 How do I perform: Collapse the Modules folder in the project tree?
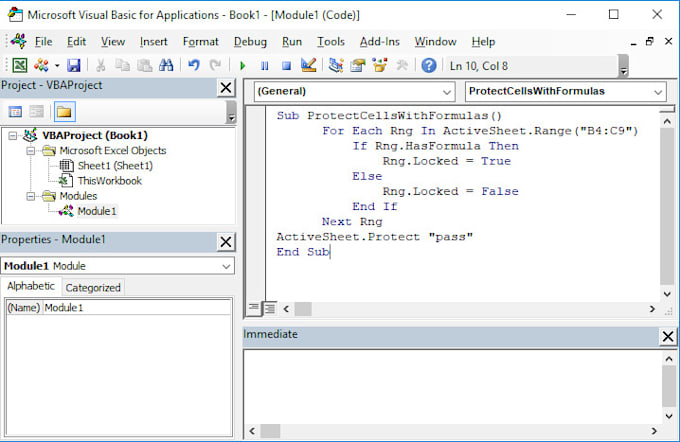(31, 196)
